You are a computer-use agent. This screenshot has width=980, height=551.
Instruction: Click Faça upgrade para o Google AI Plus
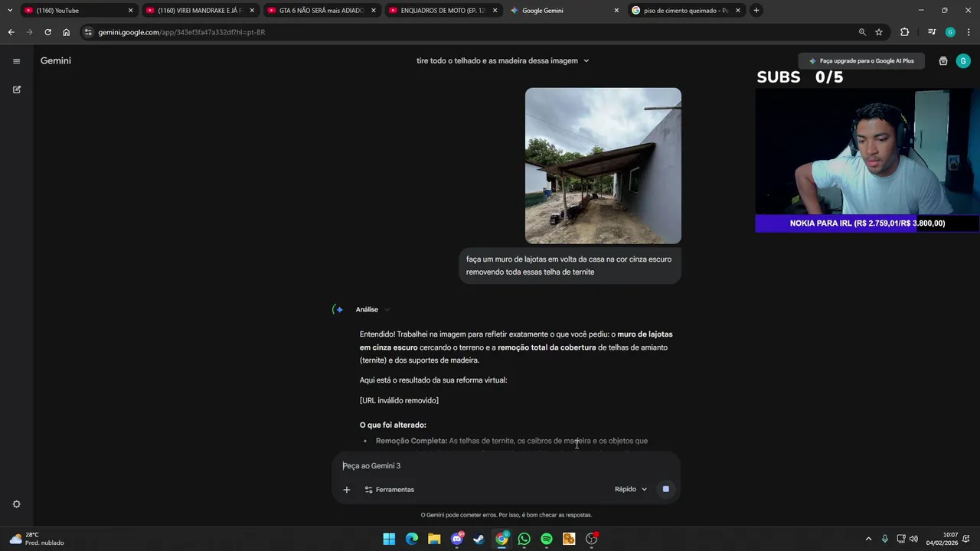point(861,60)
